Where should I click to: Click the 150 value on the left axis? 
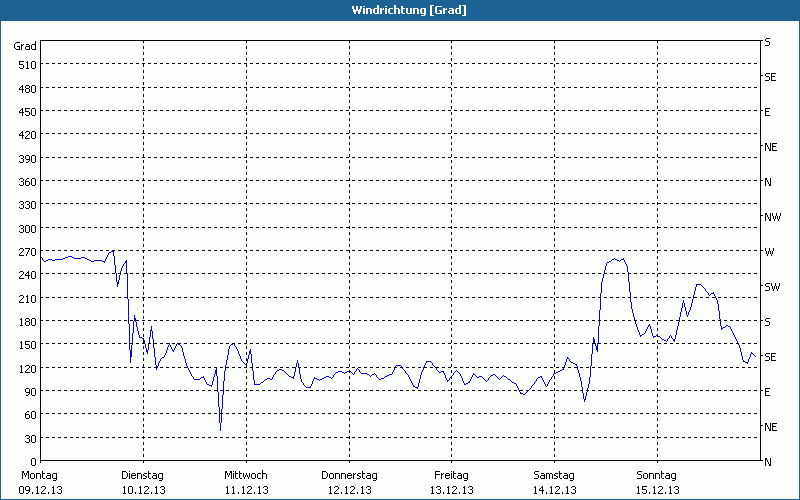click(x=28, y=345)
